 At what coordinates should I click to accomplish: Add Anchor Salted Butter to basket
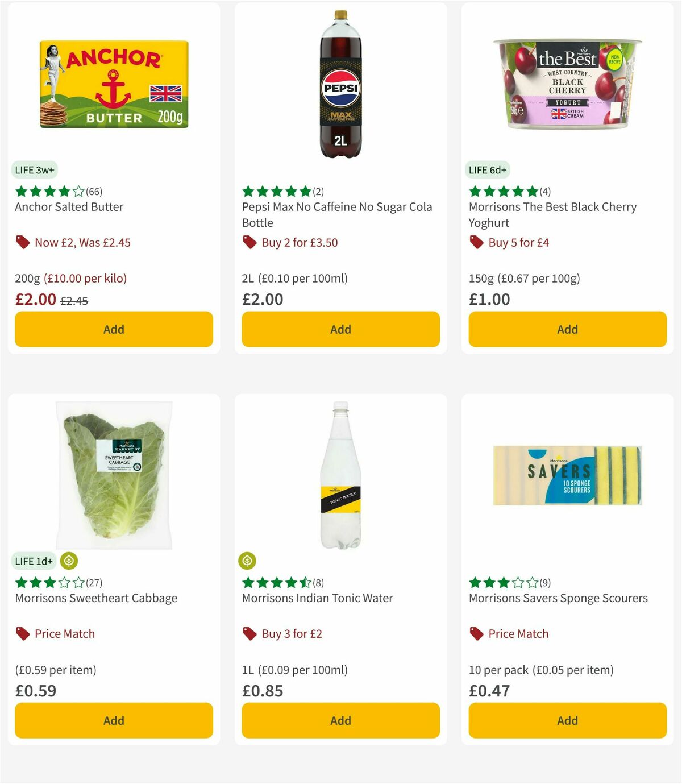(x=113, y=329)
